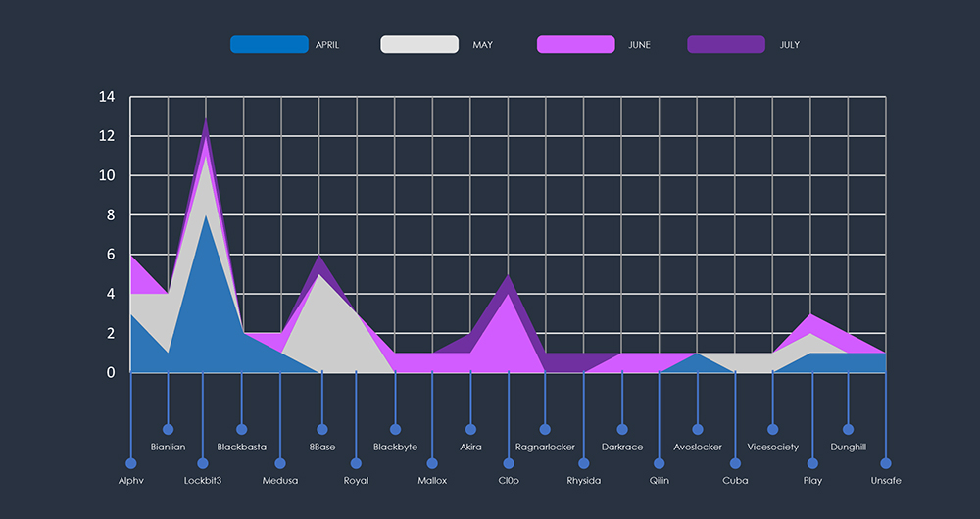980x519 pixels.
Task: Click the white MAY legend swatch
Action: coord(419,44)
